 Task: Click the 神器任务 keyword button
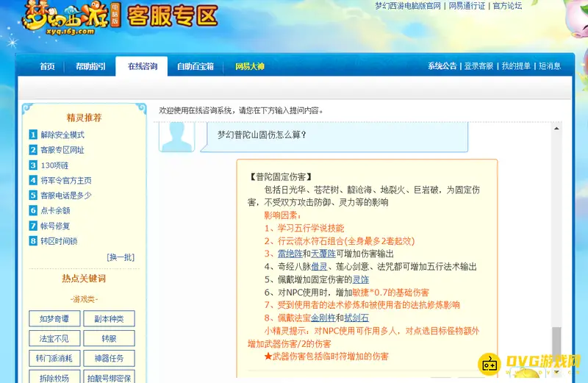(x=109, y=358)
